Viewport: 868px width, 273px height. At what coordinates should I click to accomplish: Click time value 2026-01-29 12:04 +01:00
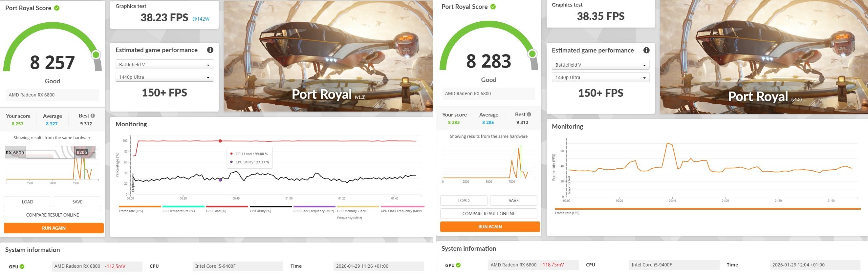click(815, 264)
